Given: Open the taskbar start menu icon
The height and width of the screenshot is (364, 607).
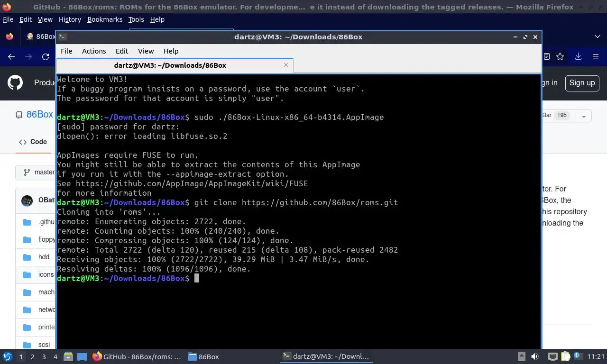Looking at the screenshot, I should pyautogui.click(x=8, y=356).
